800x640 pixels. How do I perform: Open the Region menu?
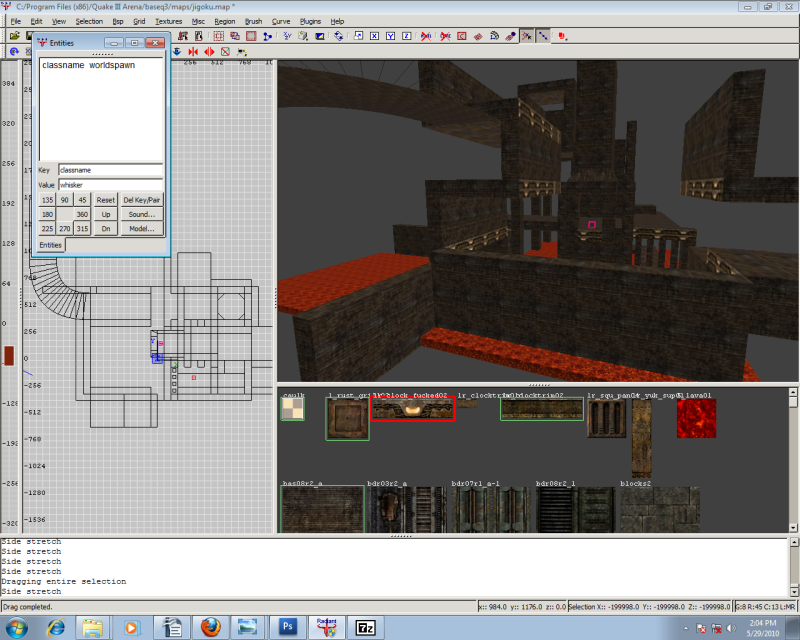pyautogui.click(x=225, y=21)
